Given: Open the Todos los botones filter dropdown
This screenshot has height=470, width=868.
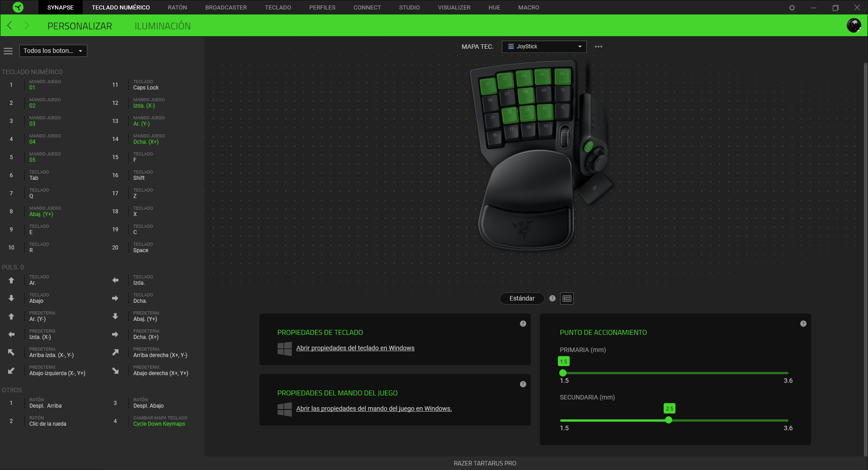Looking at the screenshot, I should click(53, 51).
